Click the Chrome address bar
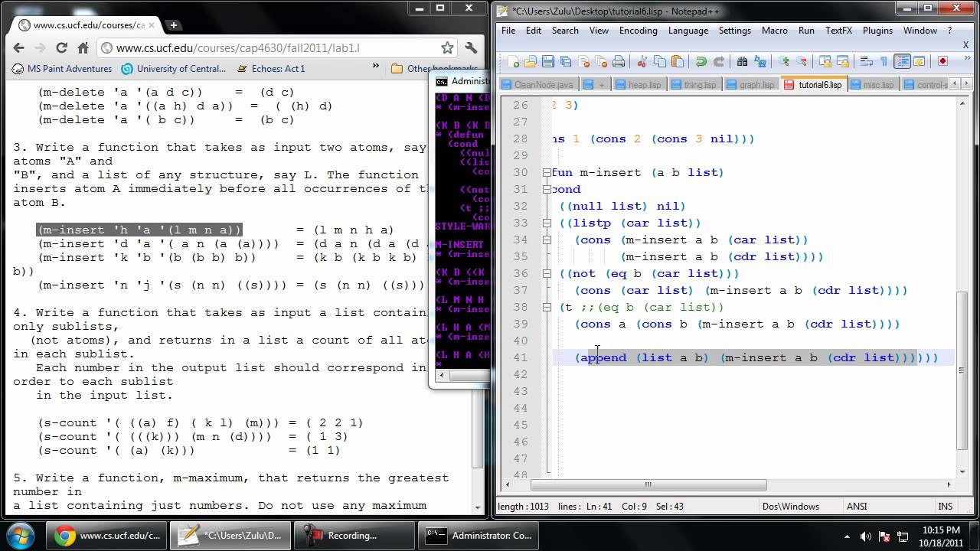Viewport: 980px width, 551px height. tap(277, 47)
